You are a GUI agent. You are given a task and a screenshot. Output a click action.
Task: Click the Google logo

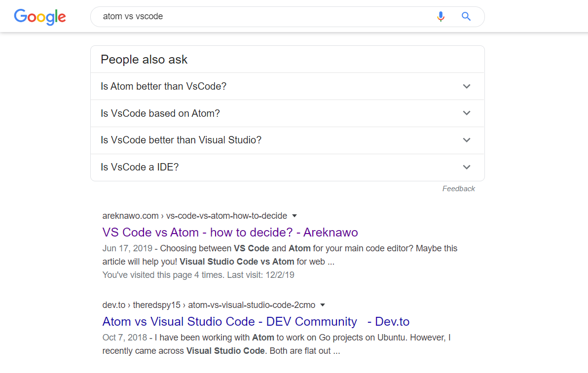(40, 17)
